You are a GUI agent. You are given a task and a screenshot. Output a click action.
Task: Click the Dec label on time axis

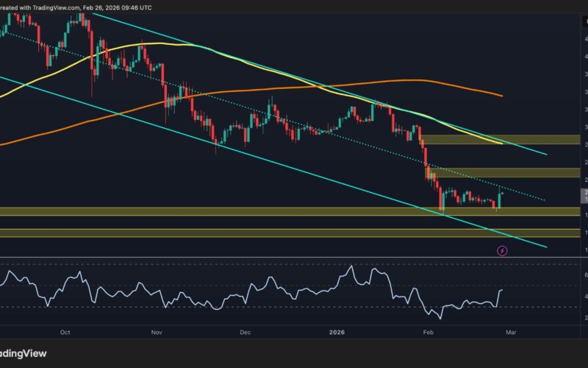click(245, 333)
